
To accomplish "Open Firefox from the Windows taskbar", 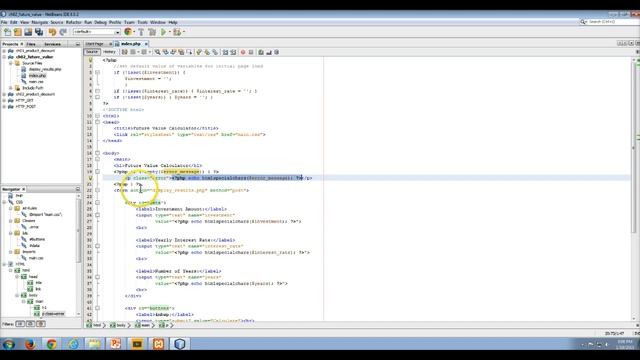I will 30,344.
